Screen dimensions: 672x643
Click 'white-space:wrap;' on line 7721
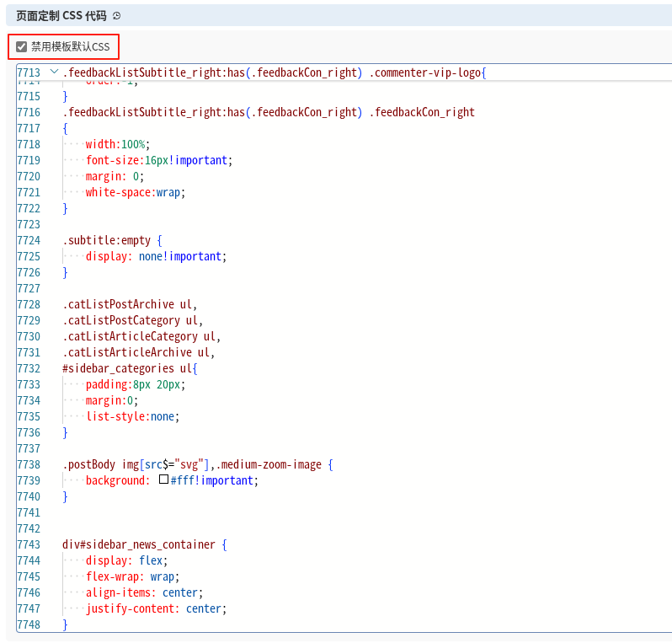(x=135, y=192)
